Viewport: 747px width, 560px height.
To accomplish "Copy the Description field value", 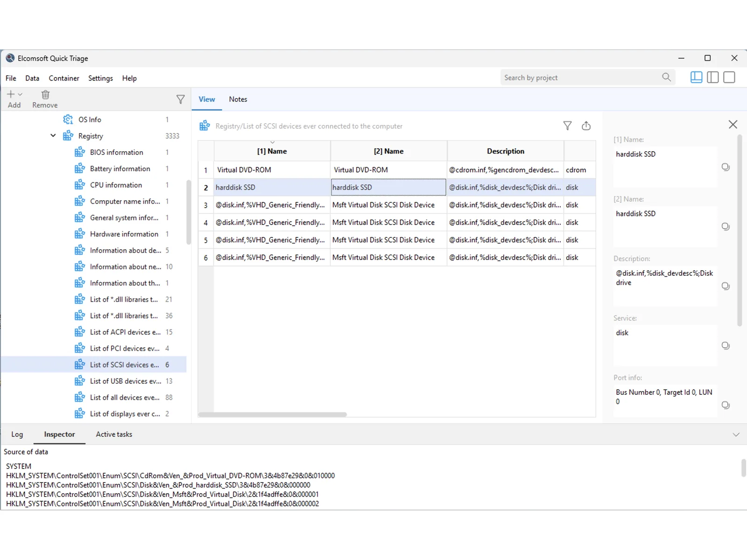I will click(726, 286).
